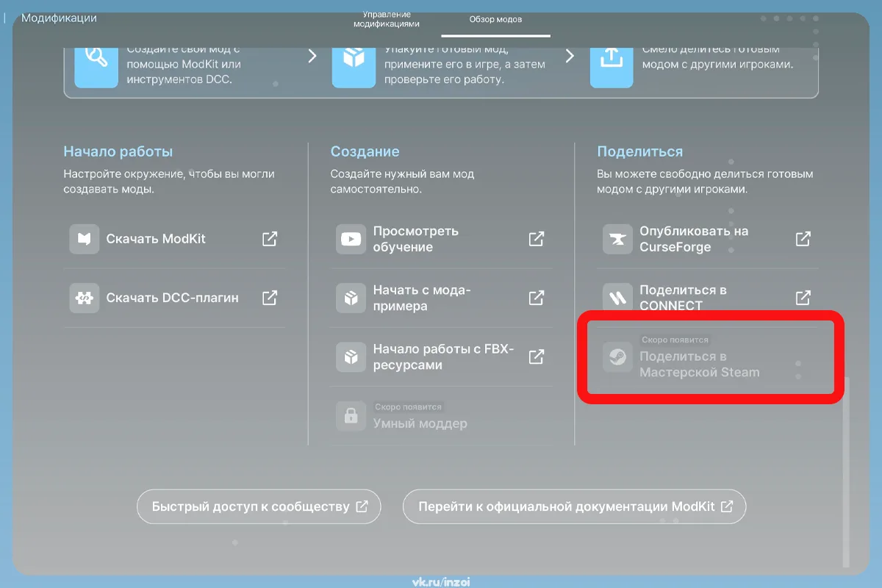Click the vertical scrollbar thumb on the right
This screenshot has width=882, height=588.
point(846,471)
